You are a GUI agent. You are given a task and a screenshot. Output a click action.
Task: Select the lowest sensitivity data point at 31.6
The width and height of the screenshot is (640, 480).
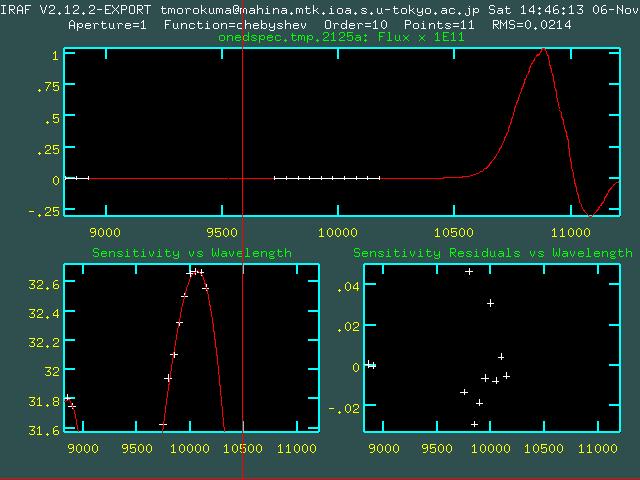pos(163,425)
